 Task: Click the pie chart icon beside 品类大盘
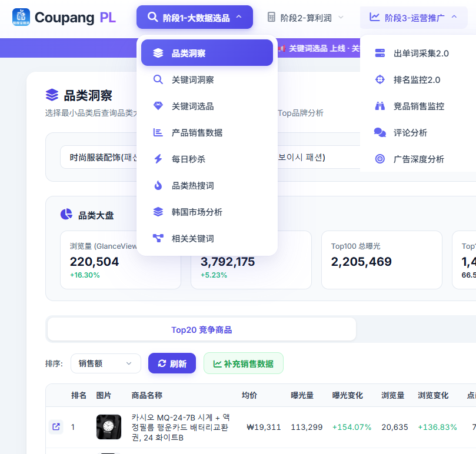pyautogui.click(x=66, y=214)
